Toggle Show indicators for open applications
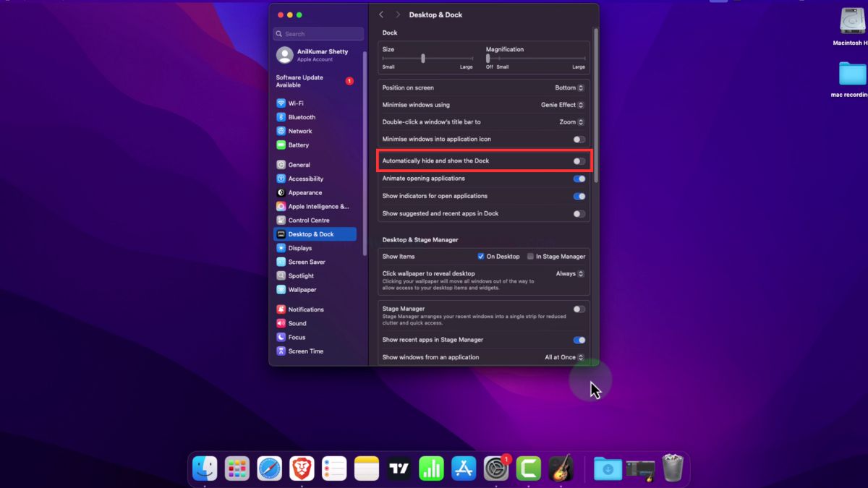868x488 pixels. point(579,196)
